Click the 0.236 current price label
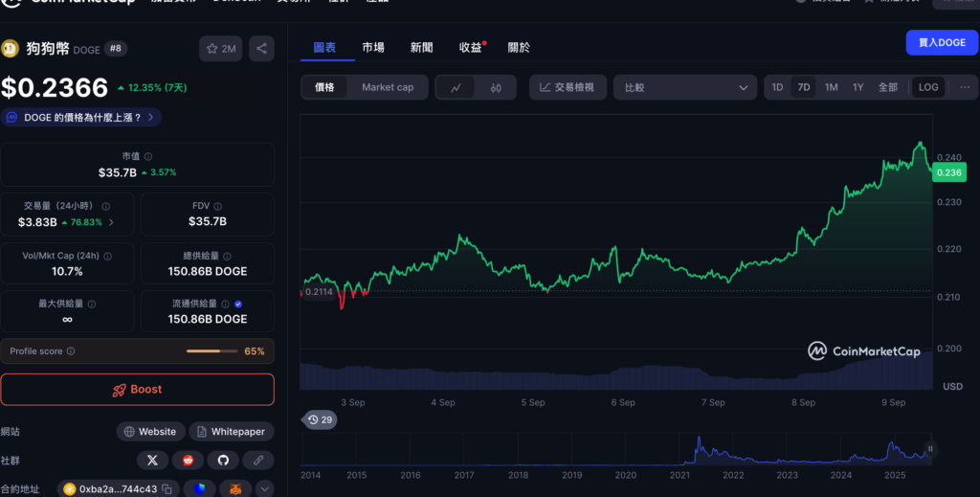Viewport: 980px width, 497px height. point(948,172)
